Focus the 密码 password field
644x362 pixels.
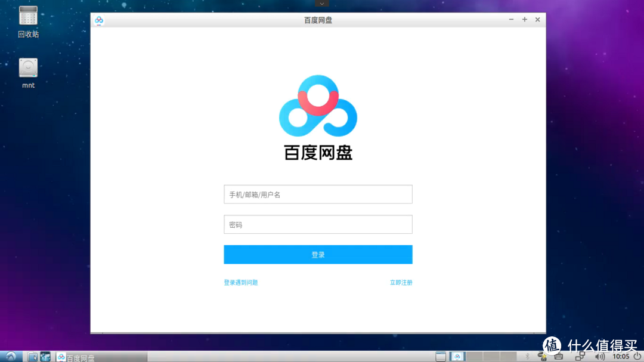point(318,224)
